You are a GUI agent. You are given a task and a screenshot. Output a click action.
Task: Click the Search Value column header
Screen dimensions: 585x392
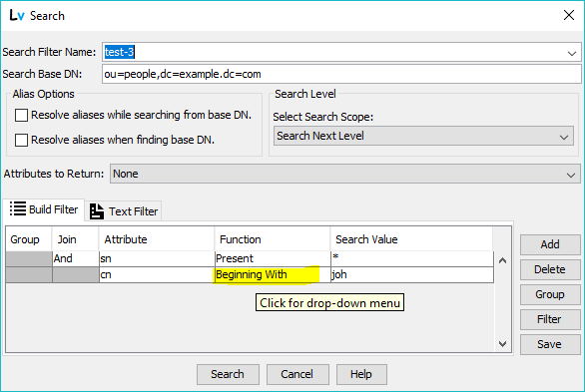411,239
